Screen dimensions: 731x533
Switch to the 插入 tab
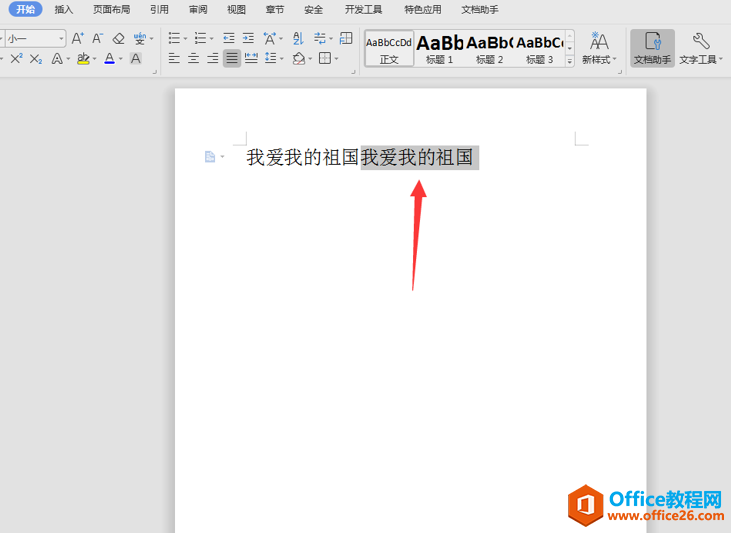(x=64, y=9)
